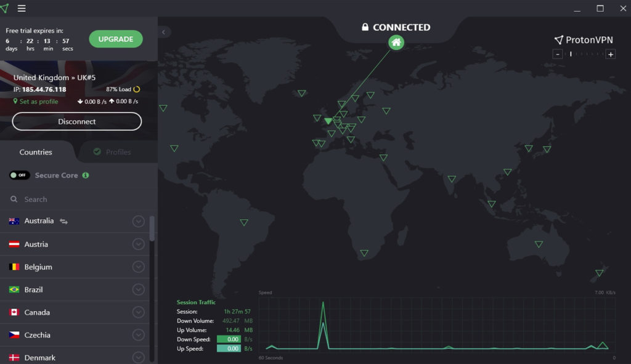The height and width of the screenshot is (364, 631).
Task: Select the Hong Kong server marker on the map
Action: click(508, 172)
